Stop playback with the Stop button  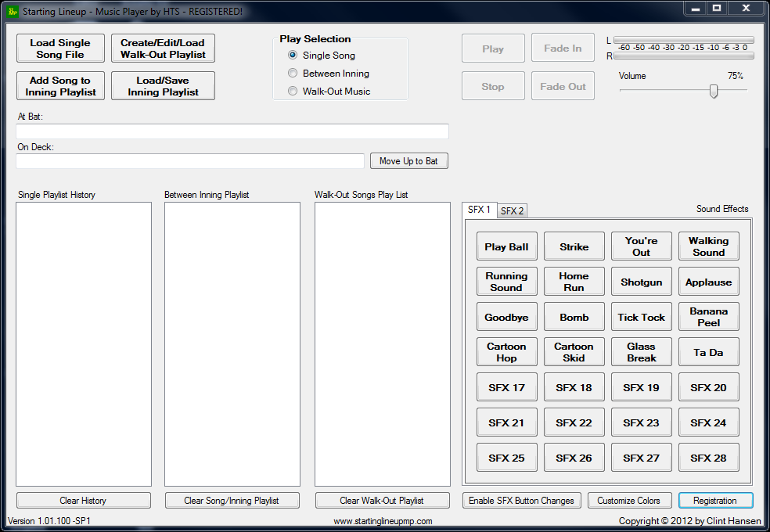(x=493, y=86)
